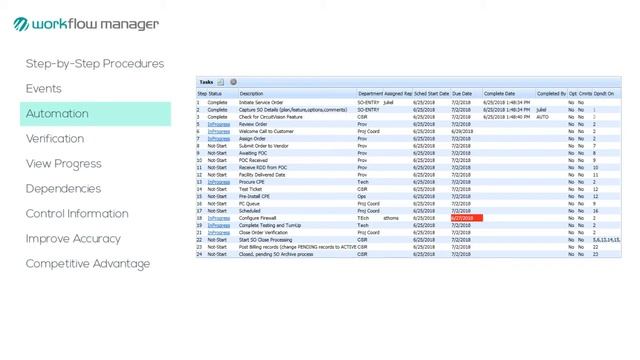Open InProgress link for Review Order
640x360 pixels.
[x=219, y=124]
